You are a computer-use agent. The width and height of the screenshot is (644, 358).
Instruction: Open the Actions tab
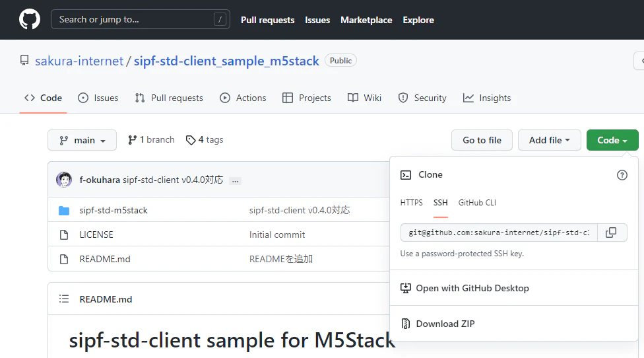click(243, 98)
